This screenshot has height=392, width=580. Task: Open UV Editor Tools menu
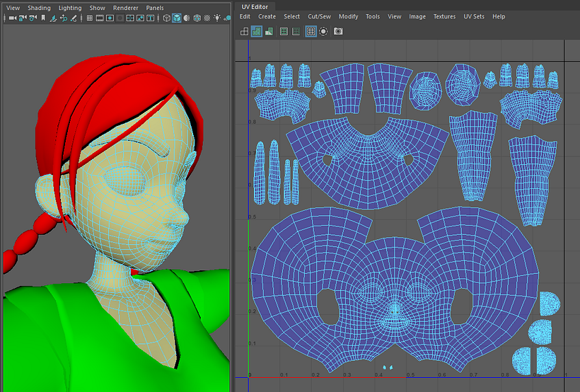(373, 17)
